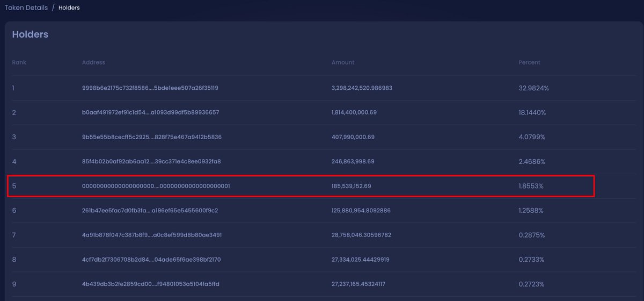
Task: Click the Address column header
Action: [93, 62]
